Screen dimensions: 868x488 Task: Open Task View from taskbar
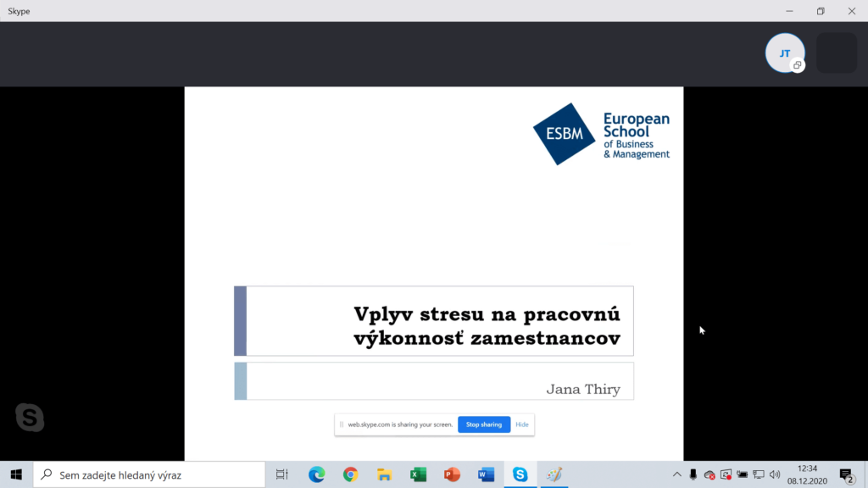282,474
